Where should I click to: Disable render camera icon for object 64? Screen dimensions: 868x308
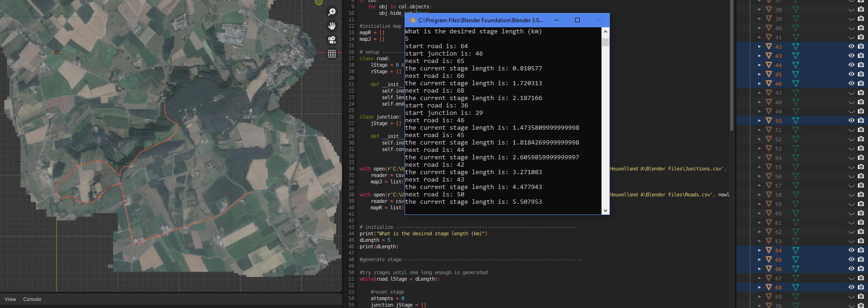tap(861, 250)
